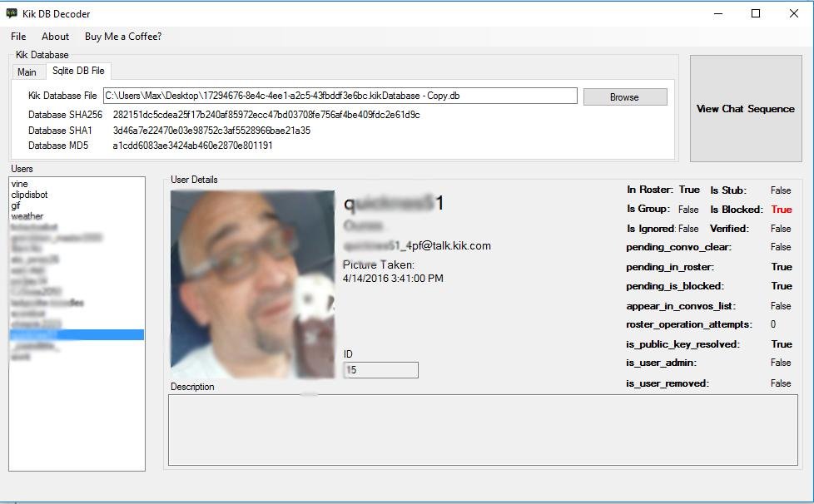Image resolution: width=814 pixels, height=504 pixels.
Task: Click the pending_is_blocked True value
Action: 782,286
